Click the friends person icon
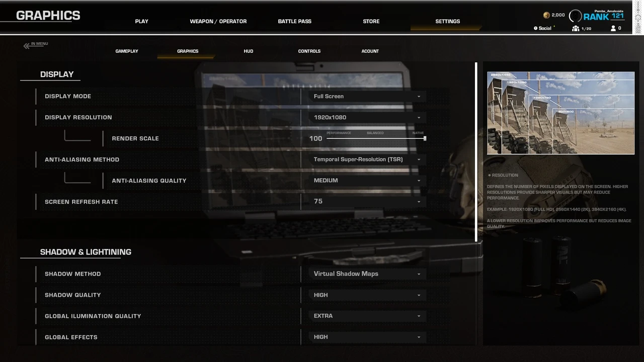This screenshot has width=644, height=362. coord(613,29)
